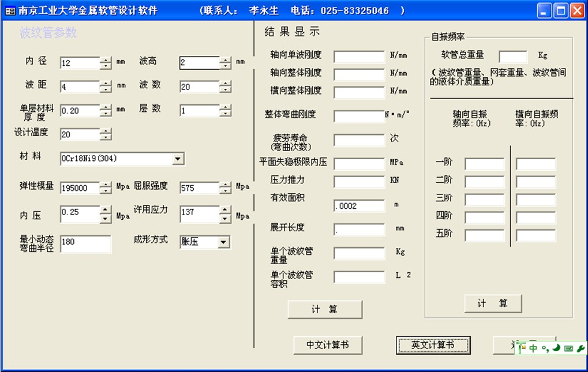Click the 展开长度 result field
Image resolution: width=588 pixels, height=372 pixels.
coord(359,230)
